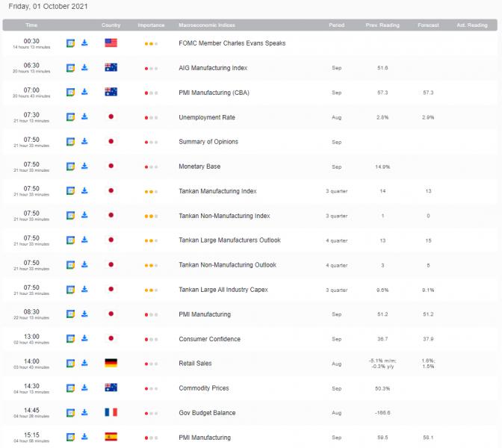Open PMI Manufacturing (CBA) details
502x448 pixels.
pos(214,93)
